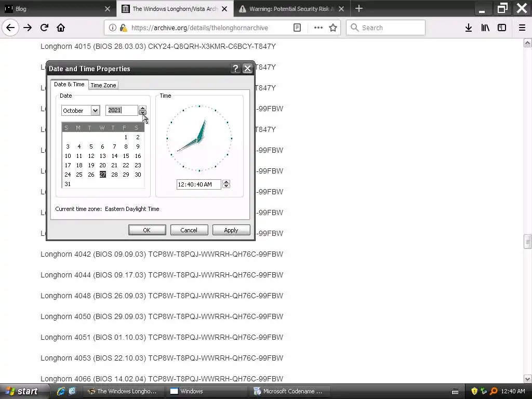Focus the browser Search box
This screenshot has height=399, width=532.
385,28
